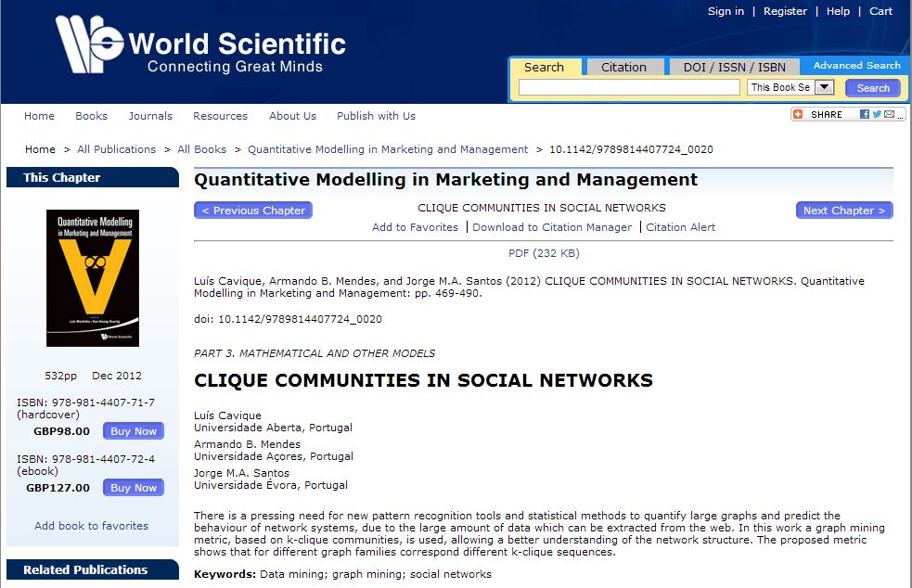Click the search text input field
Viewport: 912px width, 588px height.
coord(630,87)
